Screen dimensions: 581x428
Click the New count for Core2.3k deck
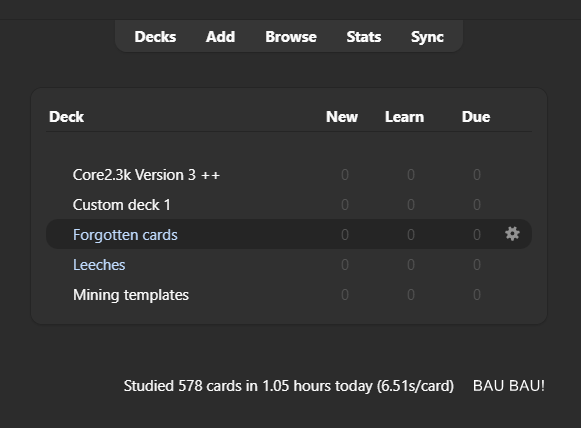(x=345, y=175)
